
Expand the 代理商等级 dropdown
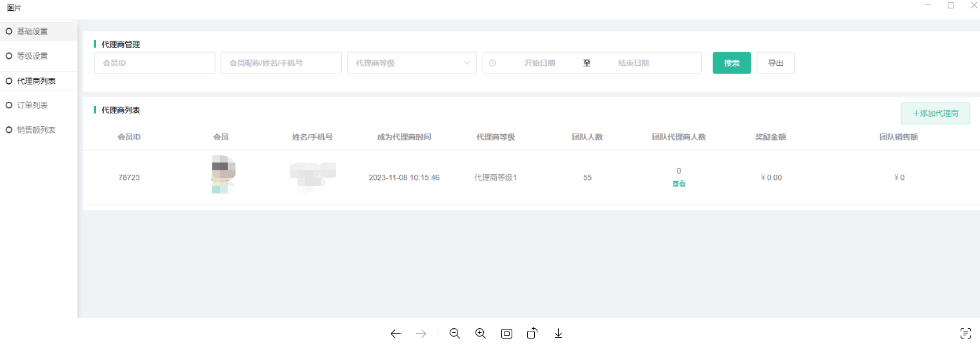(412, 63)
